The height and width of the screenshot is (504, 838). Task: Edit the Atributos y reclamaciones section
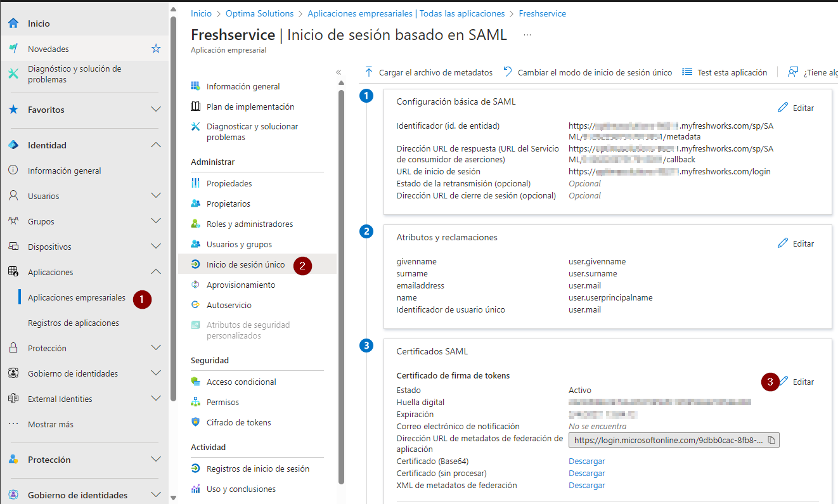coord(796,243)
